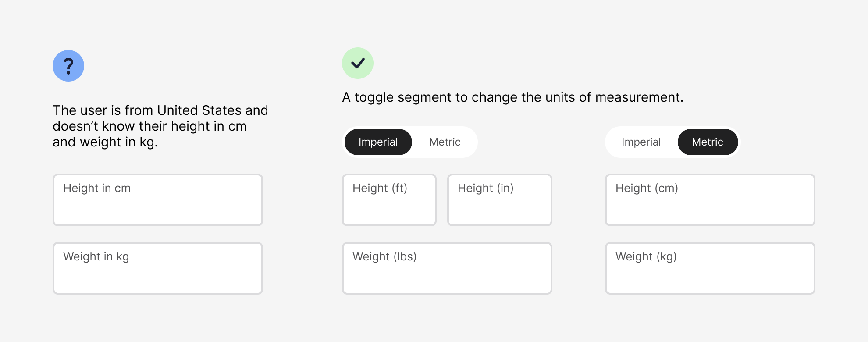Select the active Metric segment above Height (cm)
The image size is (868, 342).
coord(708,142)
